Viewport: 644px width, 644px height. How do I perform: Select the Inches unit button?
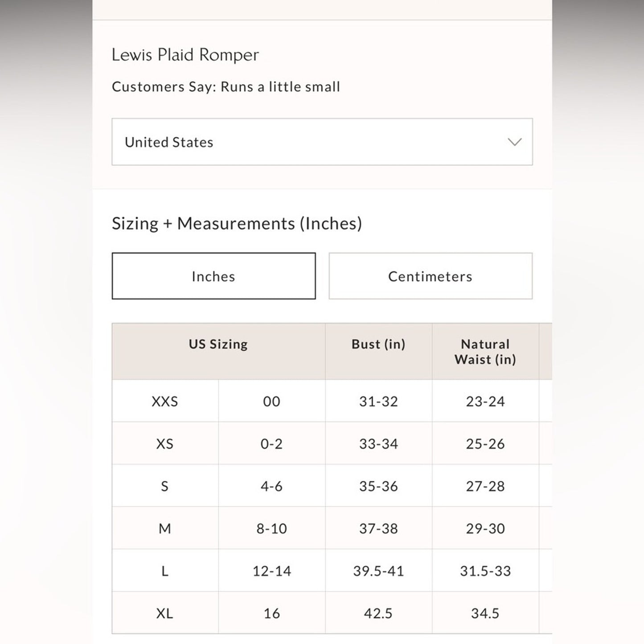213,276
